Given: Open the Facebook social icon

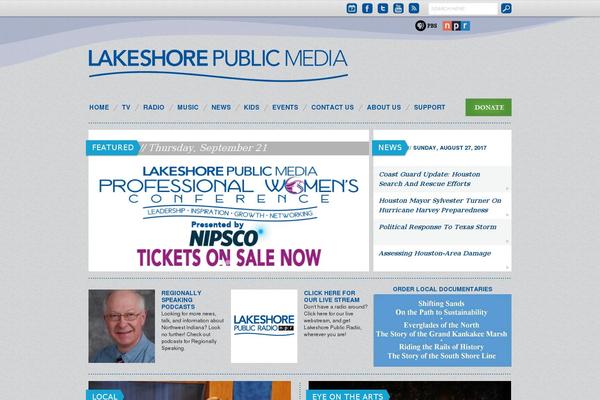Looking at the screenshot, I should coord(367,8).
